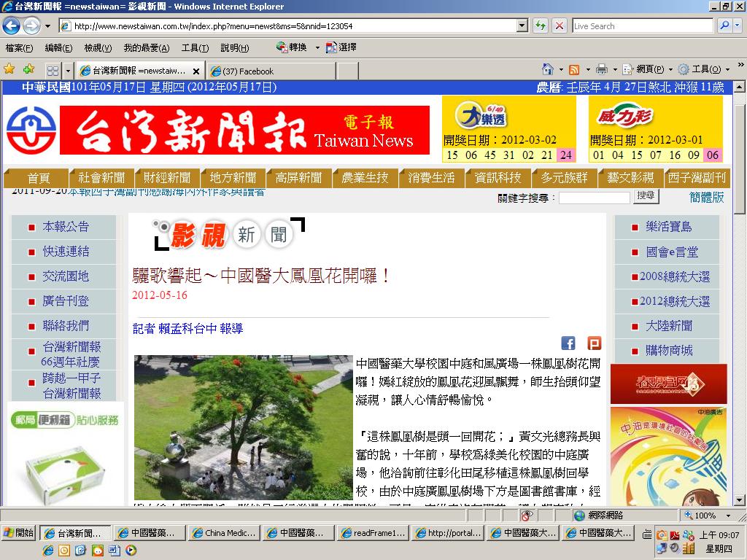Screen dimensions: 747x560
Task: Click the Home house icon in toolbar
Action: coord(548,69)
